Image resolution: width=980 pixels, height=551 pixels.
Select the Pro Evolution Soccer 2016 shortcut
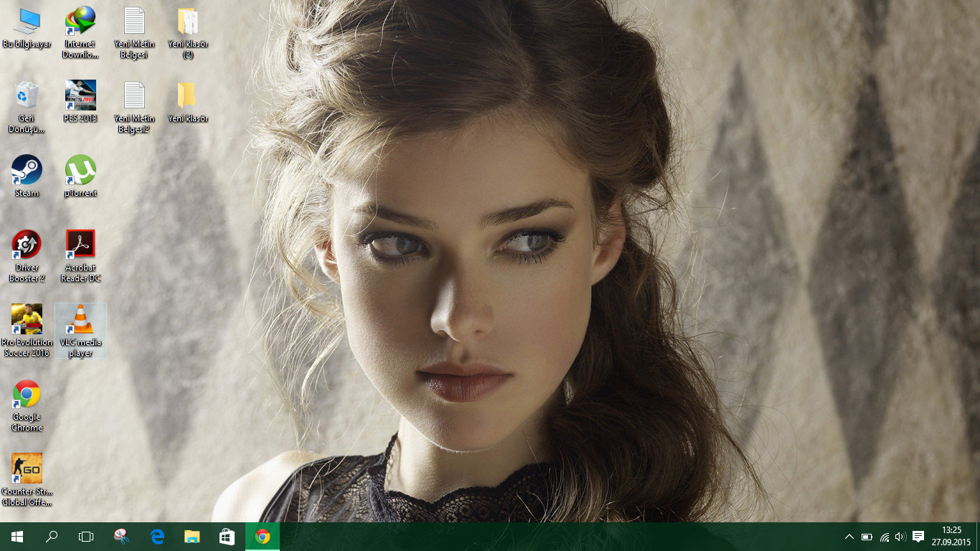27,331
